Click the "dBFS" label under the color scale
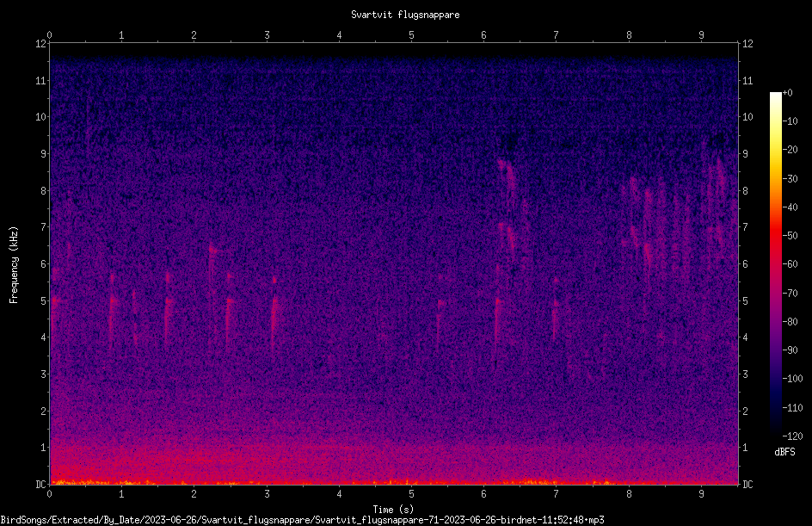 pos(784,452)
